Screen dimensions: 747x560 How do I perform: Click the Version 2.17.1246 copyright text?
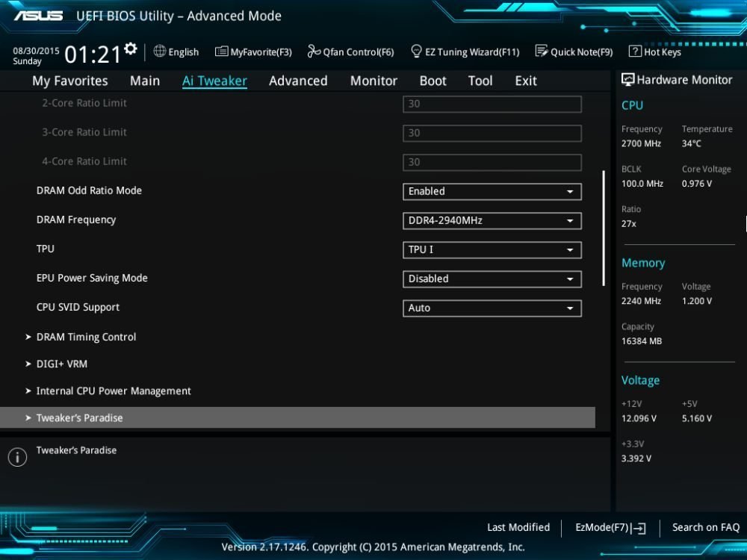(373, 547)
